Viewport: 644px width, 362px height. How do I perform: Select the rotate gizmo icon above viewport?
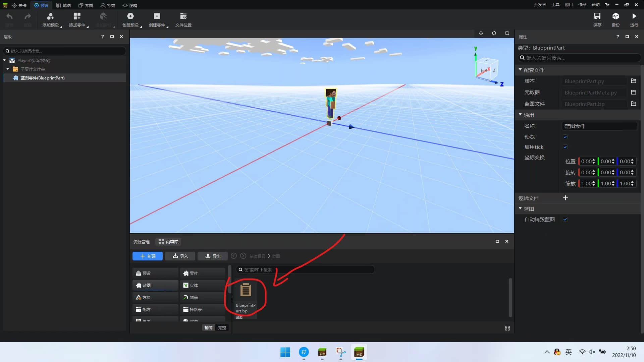494,33
